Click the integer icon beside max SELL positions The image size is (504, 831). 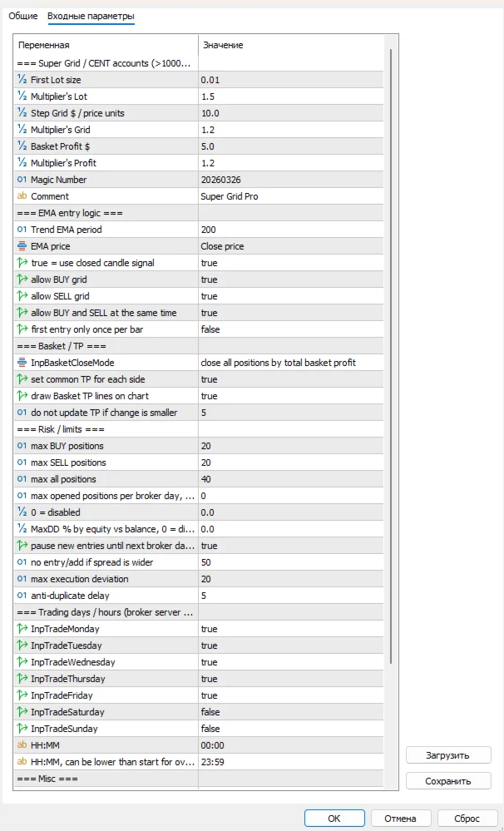coord(22,462)
